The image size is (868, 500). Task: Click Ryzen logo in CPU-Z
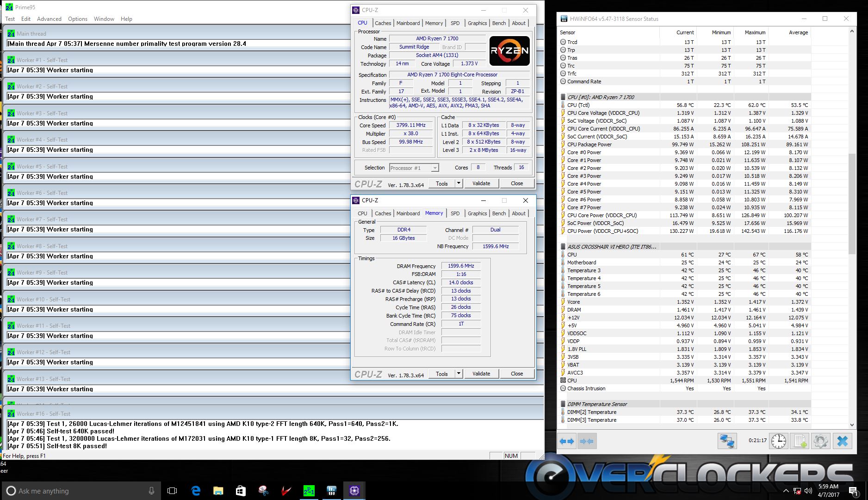point(509,50)
